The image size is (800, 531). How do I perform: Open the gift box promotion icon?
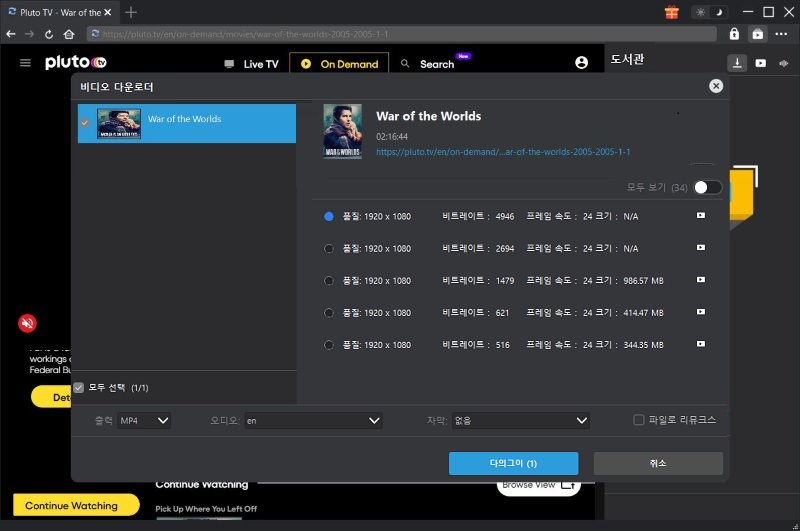pos(671,12)
